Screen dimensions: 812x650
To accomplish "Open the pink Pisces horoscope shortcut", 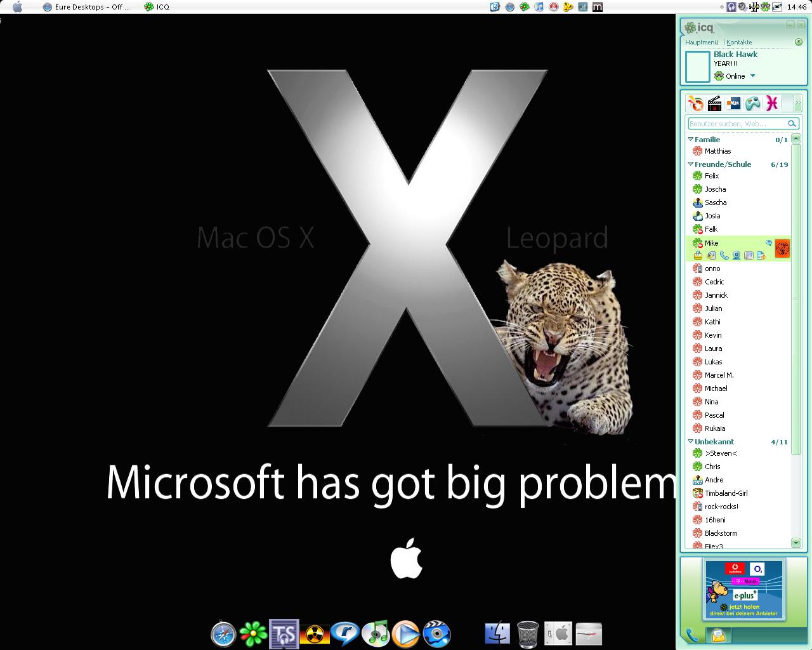I will tap(771, 103).
